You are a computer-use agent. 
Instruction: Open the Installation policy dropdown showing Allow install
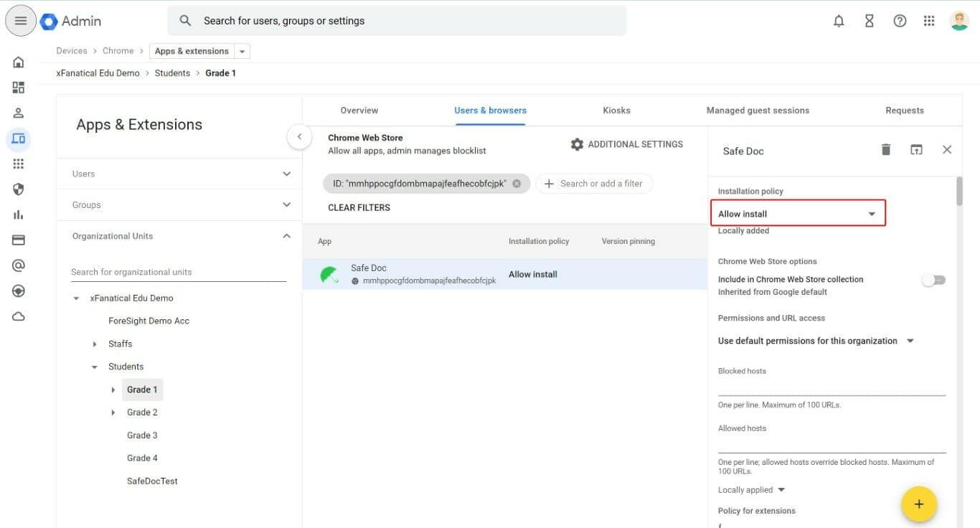coord(798,213)
